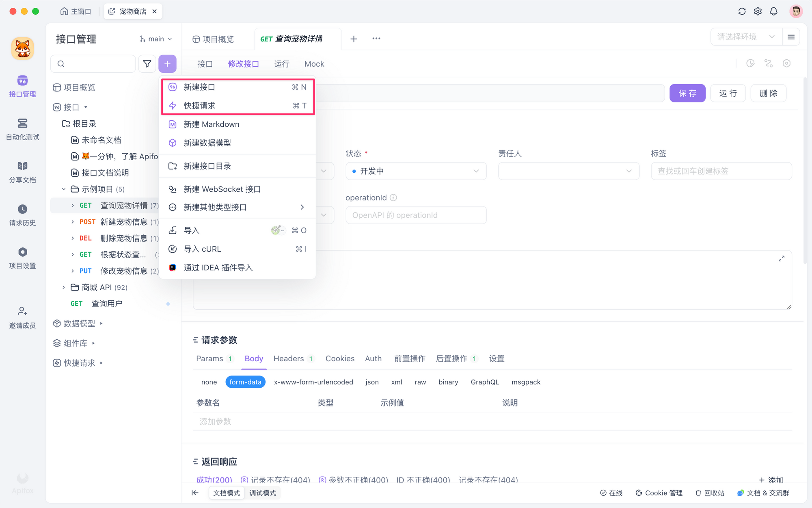
Task: Add a new tab with the plus icon
Action: coord(354,39)
